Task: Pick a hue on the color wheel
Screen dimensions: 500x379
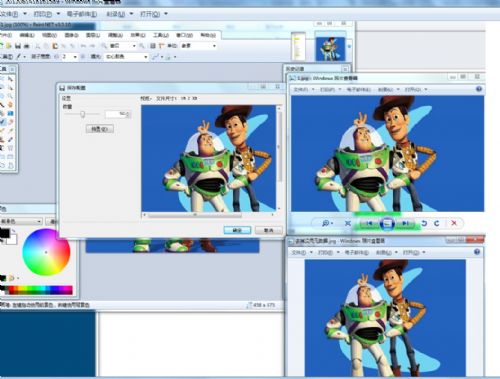Action: coord(46,252)
